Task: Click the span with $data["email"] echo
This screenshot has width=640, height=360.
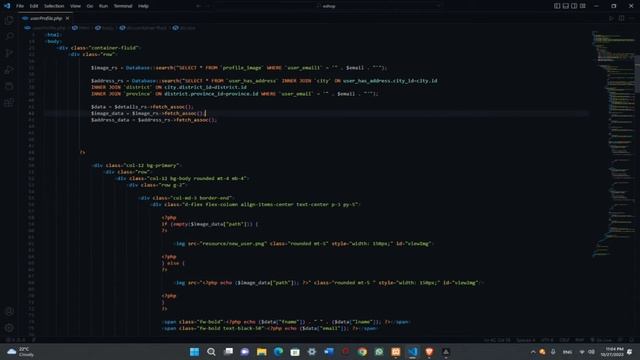Action: click(270, 329)
